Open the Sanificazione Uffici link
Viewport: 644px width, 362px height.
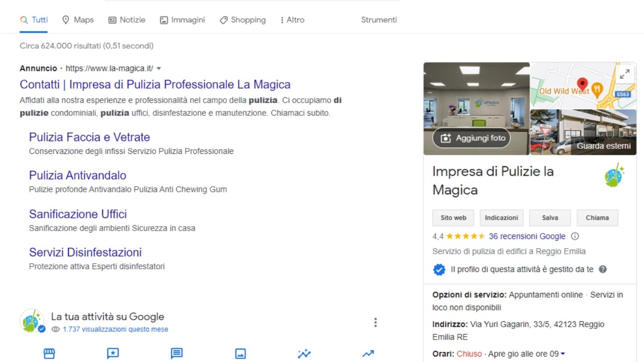point(78,214)
